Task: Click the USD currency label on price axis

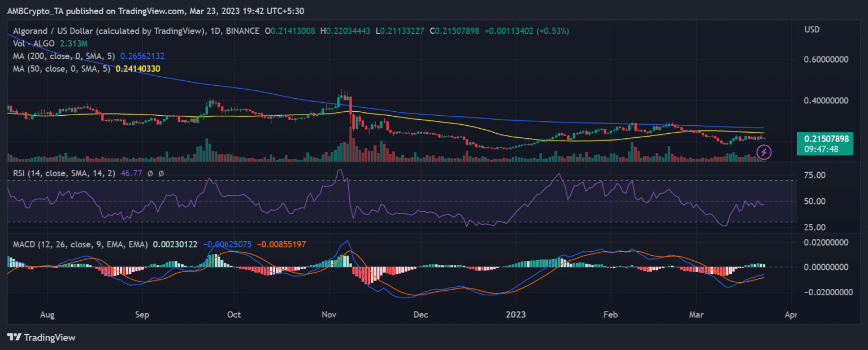Action: (x=812, y=29)
